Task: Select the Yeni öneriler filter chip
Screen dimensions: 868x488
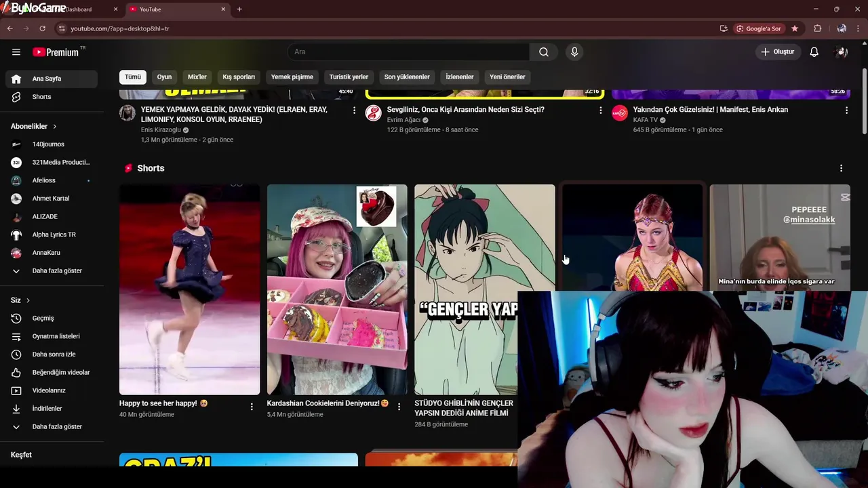Action: click(x=507, y=77)
